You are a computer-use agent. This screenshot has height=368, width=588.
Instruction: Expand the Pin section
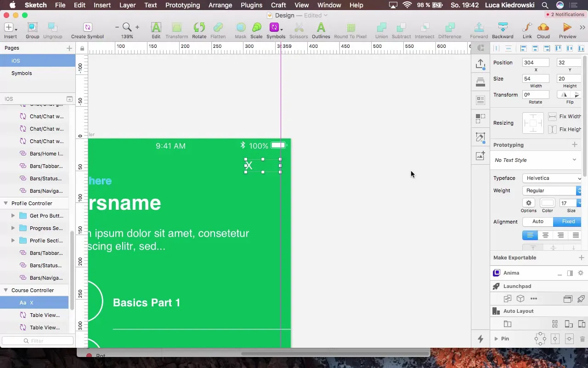click(x=496, y=339)
